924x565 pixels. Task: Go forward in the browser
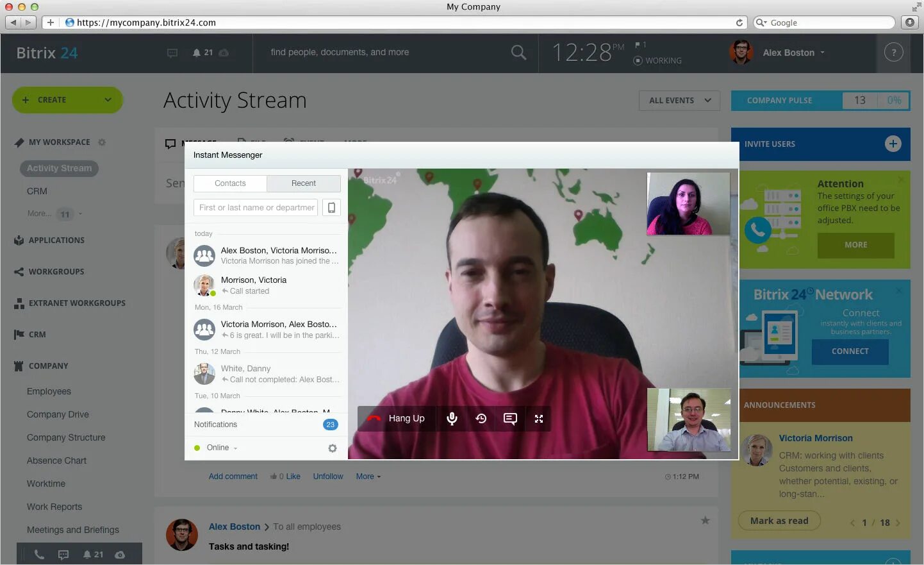[28, 22]
